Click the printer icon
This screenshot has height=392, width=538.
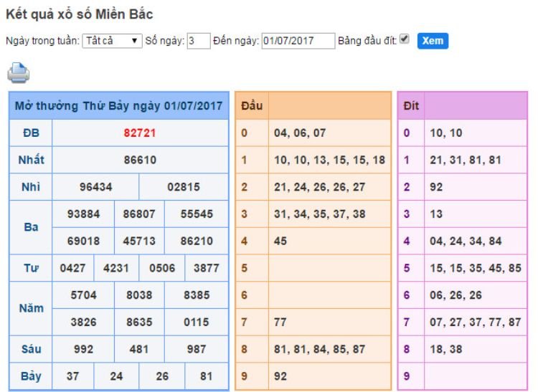point(19,72)
